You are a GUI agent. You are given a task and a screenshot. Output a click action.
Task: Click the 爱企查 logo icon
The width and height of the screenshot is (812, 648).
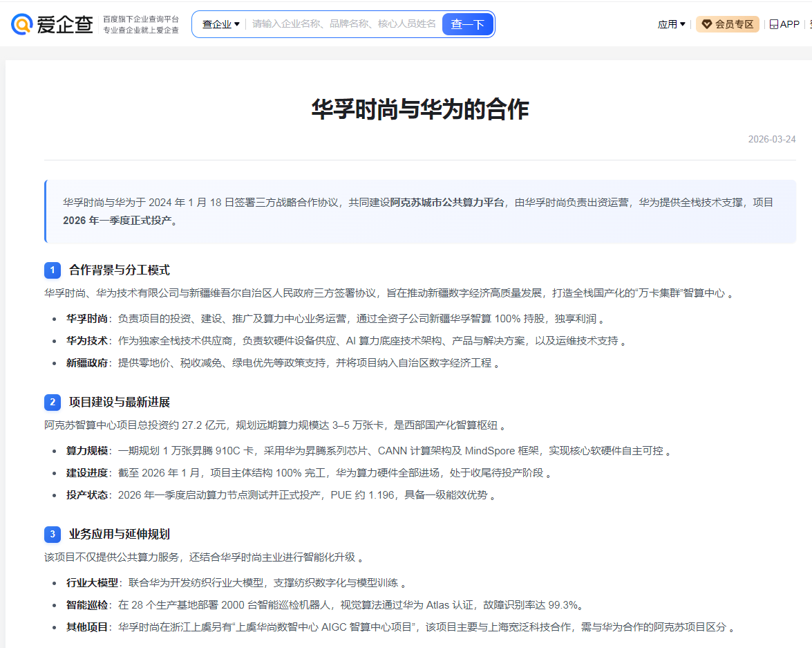(22, 24)
